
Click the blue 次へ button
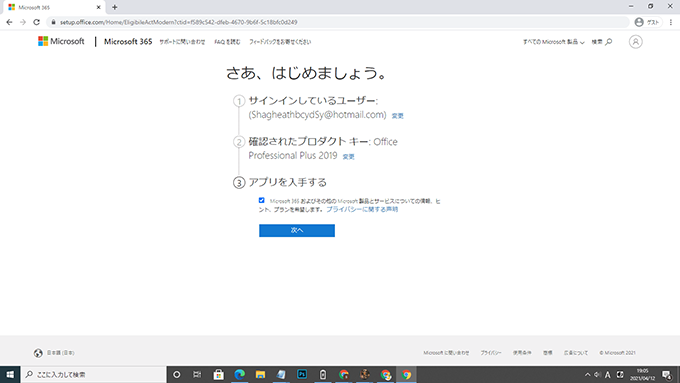tap(297, 230)
